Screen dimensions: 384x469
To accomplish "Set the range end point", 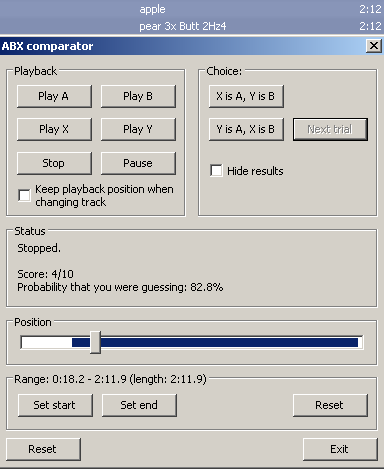I will coord(139,405).
